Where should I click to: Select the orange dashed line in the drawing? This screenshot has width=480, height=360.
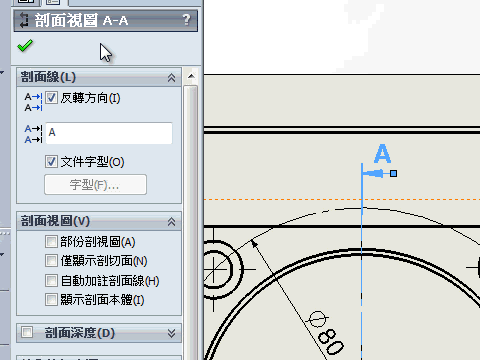tap(342, 199)
